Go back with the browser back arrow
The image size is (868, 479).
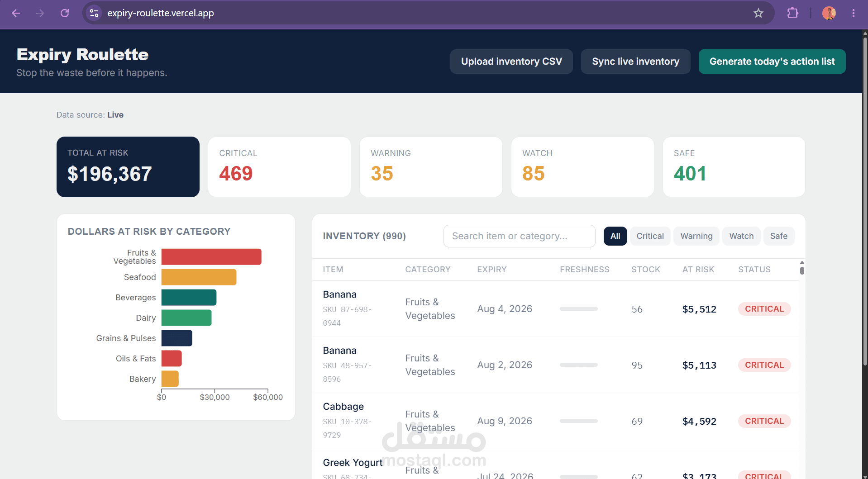click(x=16, y=13)
